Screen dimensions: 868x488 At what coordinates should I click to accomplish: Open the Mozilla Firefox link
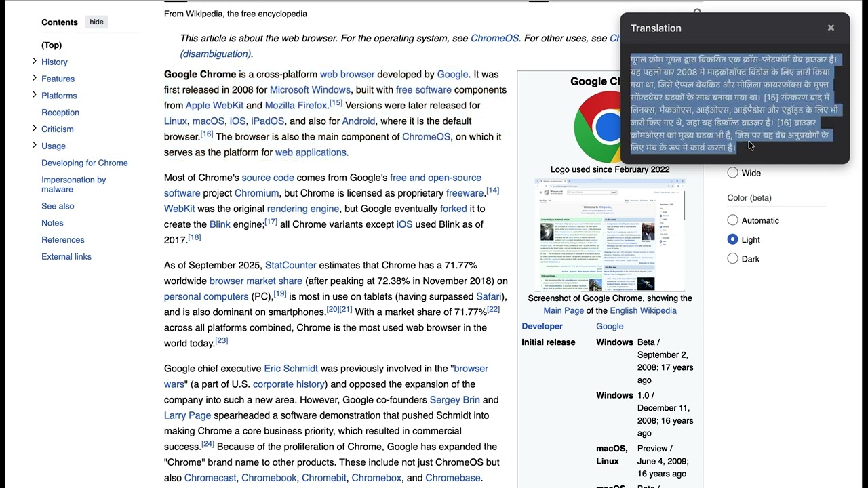click(296, 106)
